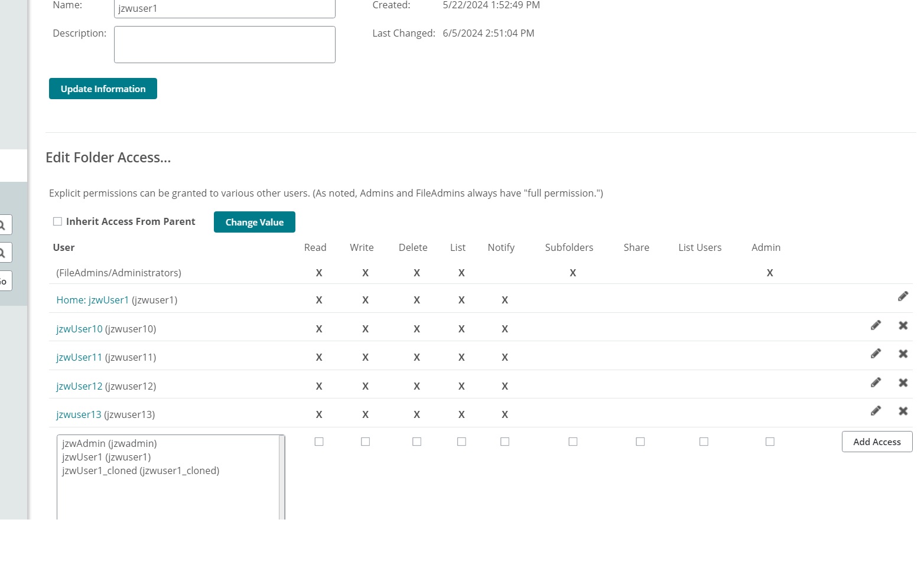Image resolution: width=924 pixels, height=575 pixels.
Task: Check the Notify permission box for new access
Action: (x=505, y=442)
